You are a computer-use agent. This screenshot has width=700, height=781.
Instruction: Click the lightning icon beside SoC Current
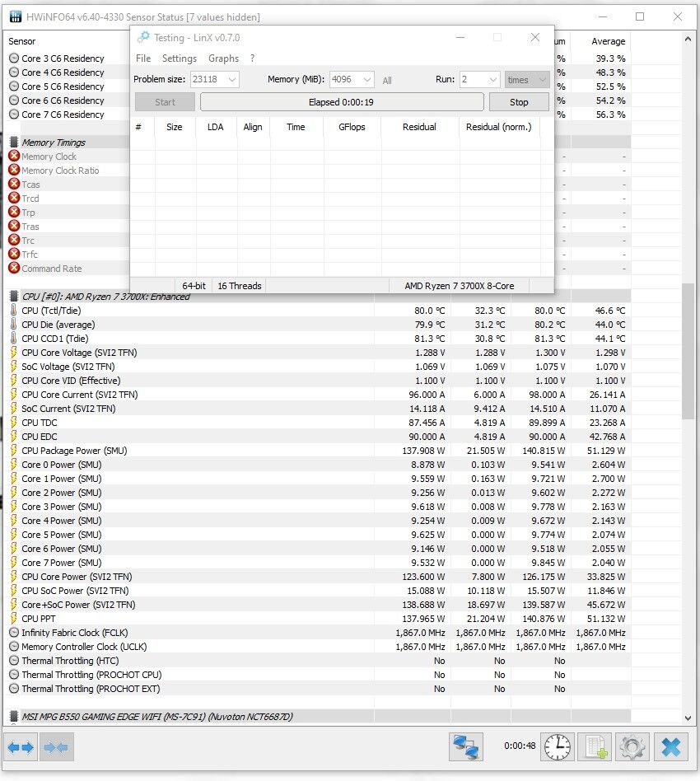click(x=14, y=409)
